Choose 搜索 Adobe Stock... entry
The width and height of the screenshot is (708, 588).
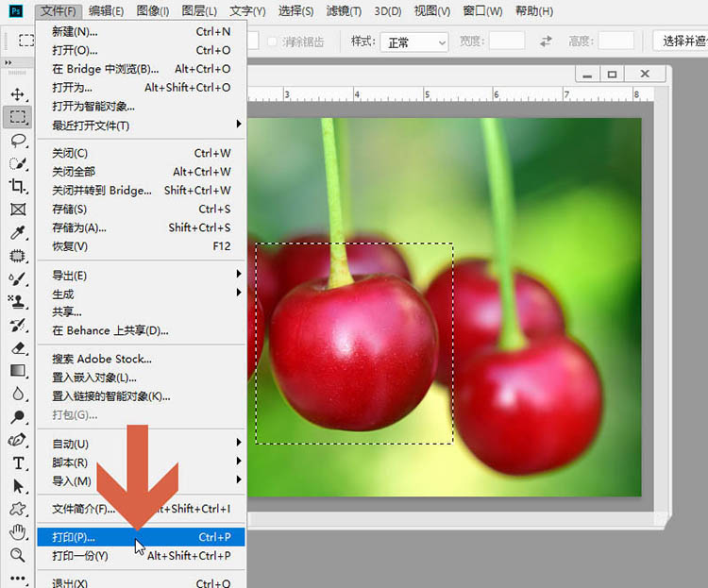(142, 359)
